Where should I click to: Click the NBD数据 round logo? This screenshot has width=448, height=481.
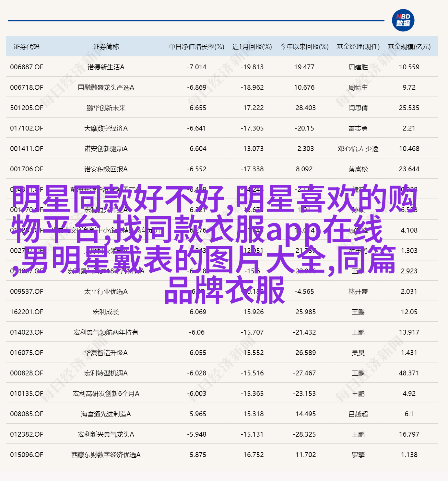(x=403, y=20)
